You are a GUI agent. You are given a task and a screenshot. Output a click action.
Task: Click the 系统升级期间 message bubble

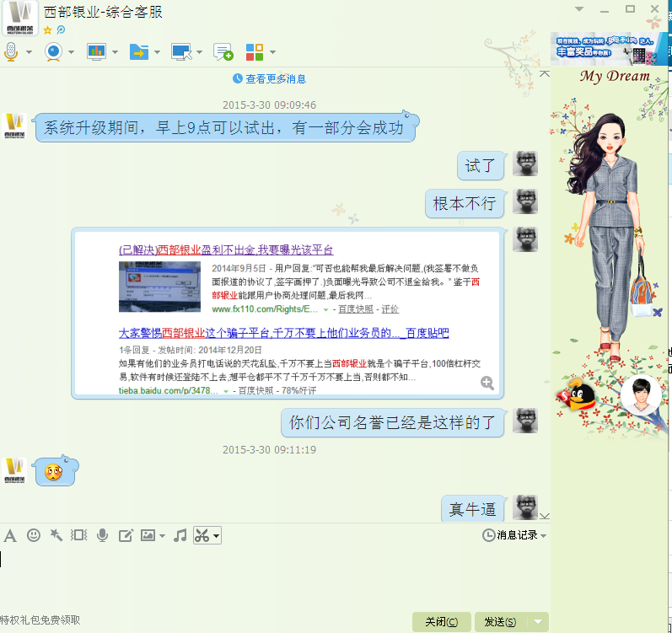pyautogui.click(x=226, y=127)
